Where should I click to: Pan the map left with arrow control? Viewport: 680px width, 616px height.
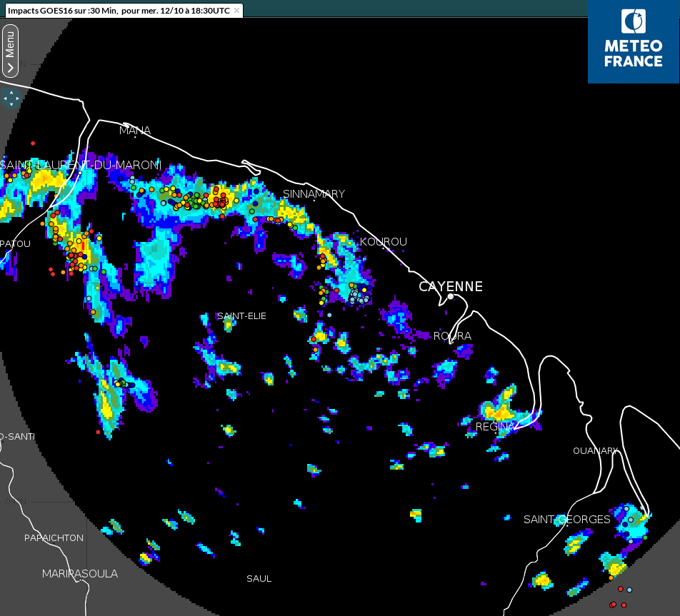[x=4, y=98]
